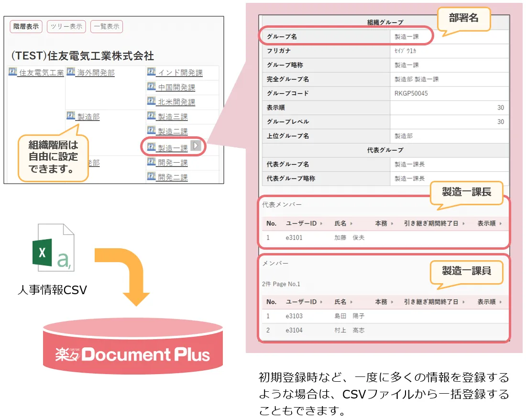Open the 製造三課 link
This screenshot has height=420, width=526.
click(173, 116)
